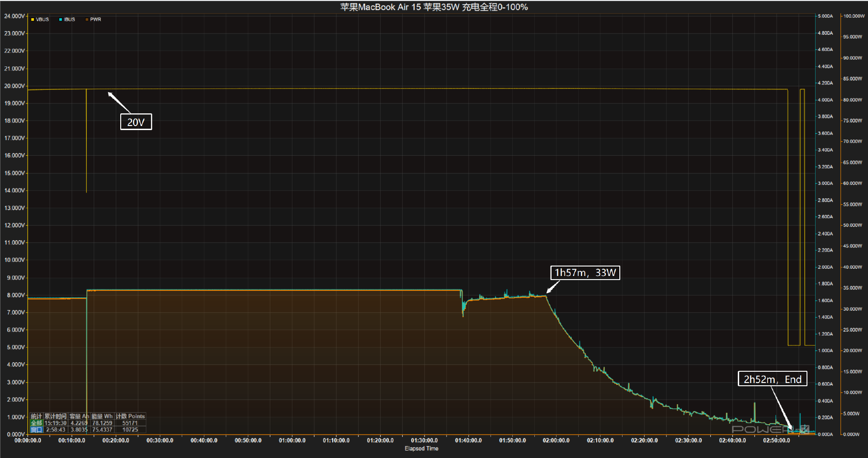Toggle the VBUS legend series
Viewport: 868px width, 458px height.
[40, 19]
